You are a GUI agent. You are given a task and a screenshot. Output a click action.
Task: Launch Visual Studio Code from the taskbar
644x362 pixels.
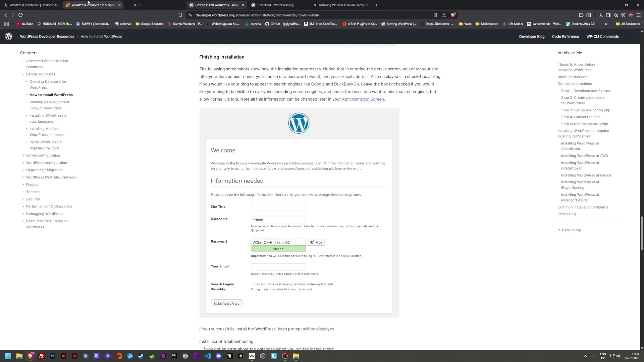[x=208, y=356]
